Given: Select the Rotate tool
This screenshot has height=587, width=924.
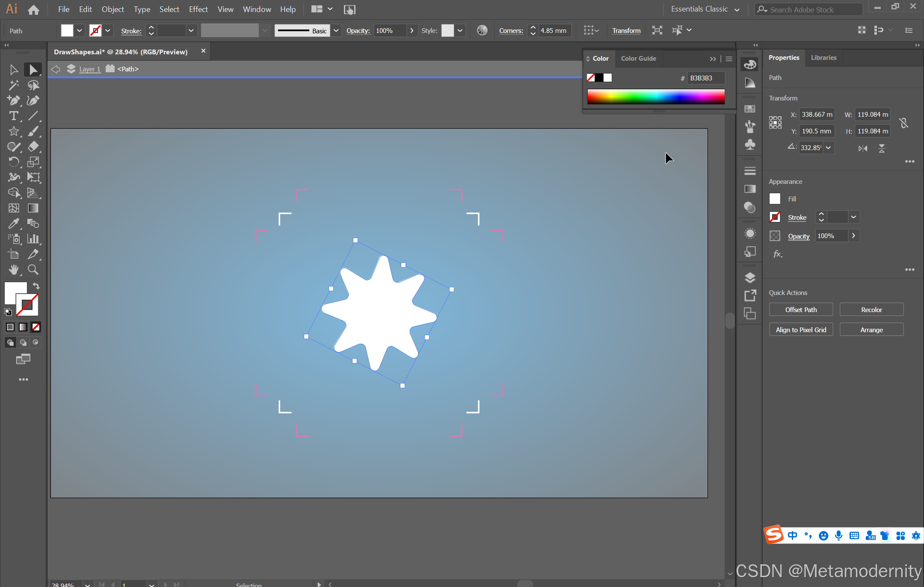Looking at the screenshot, I should (13, 162).
